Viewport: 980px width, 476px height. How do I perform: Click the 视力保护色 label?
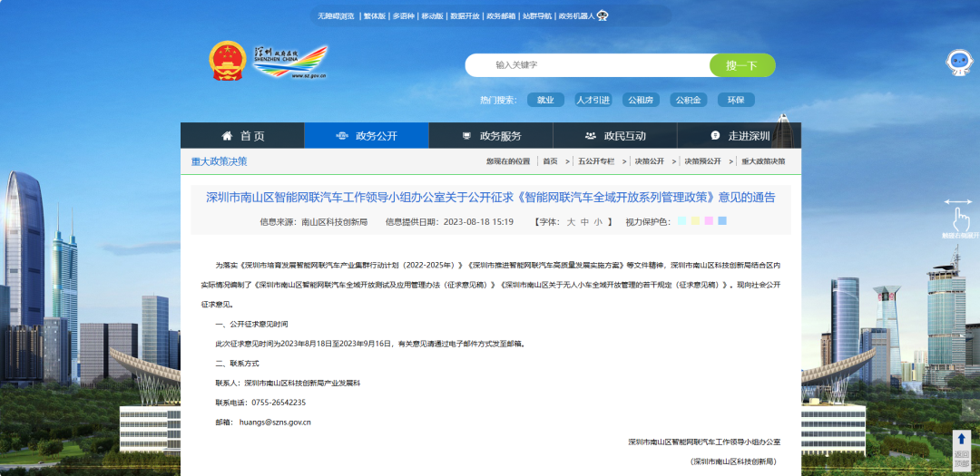click(648, 222)
